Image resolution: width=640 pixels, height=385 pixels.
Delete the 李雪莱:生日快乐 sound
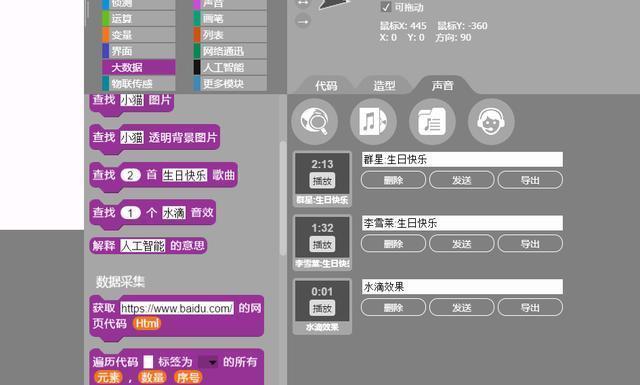coord(393,244)
